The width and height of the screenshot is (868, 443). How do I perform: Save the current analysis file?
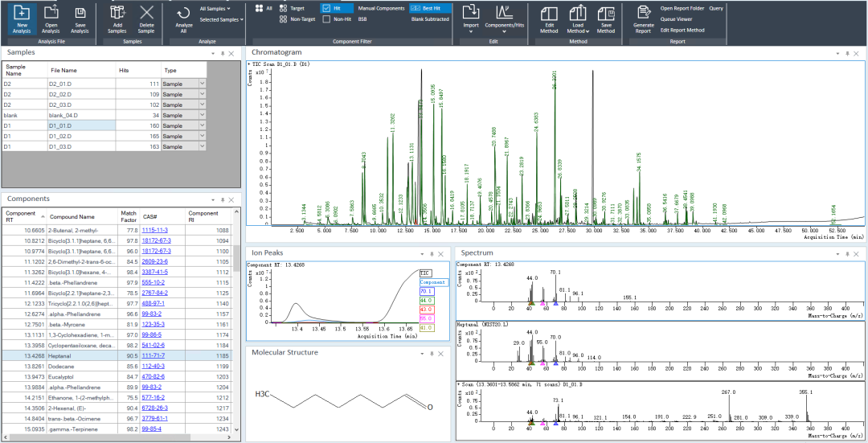coord(80,19)
